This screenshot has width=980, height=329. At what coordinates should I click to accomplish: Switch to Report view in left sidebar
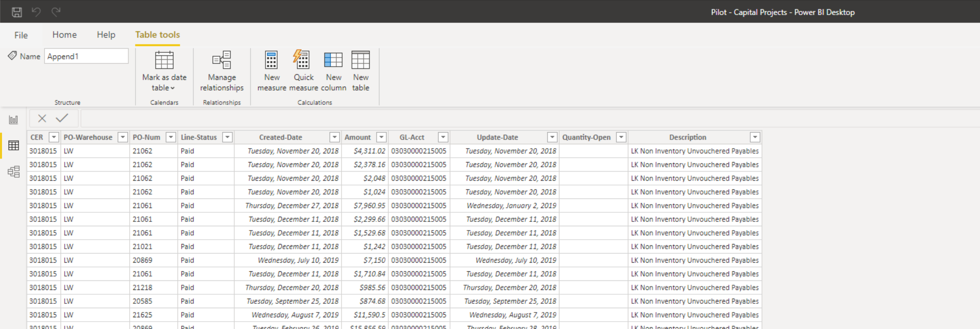coord(13,120)
